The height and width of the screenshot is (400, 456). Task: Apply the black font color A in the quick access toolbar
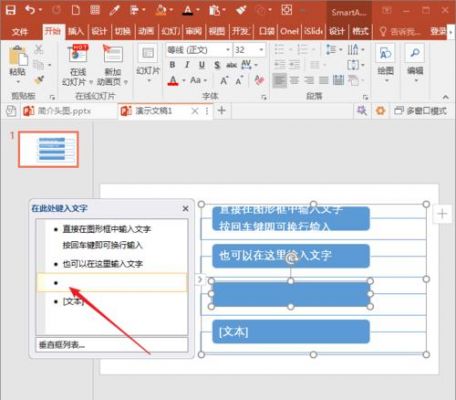[x=188, y=10]
